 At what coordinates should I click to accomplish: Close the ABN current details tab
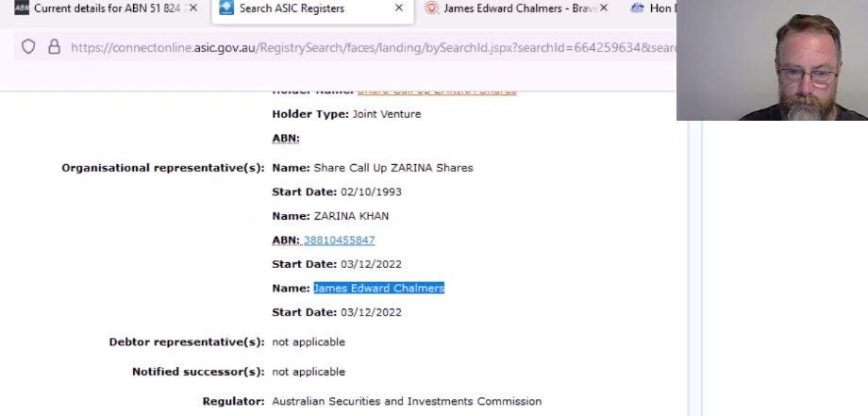(192, 8)
